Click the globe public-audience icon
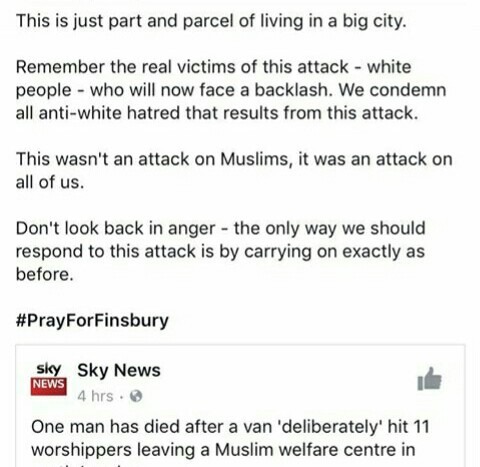The image size is (480, 467). coord(136,396)
